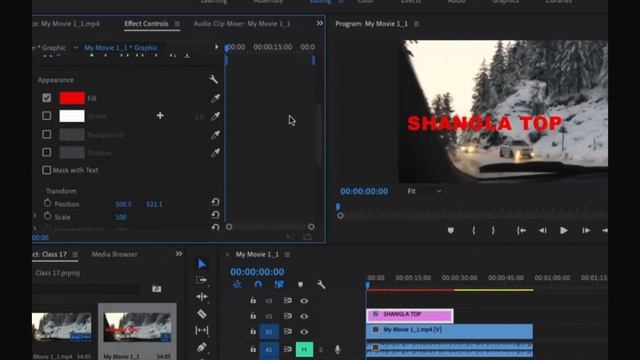Pick Stroke color with eyedropper
The image size is (640, 360).
[x=215, y=116]
